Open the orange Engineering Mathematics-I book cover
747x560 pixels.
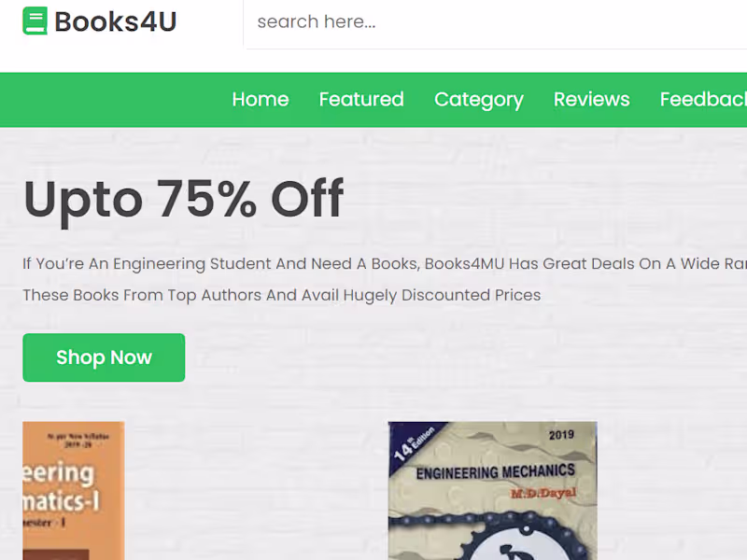point(73,491)
